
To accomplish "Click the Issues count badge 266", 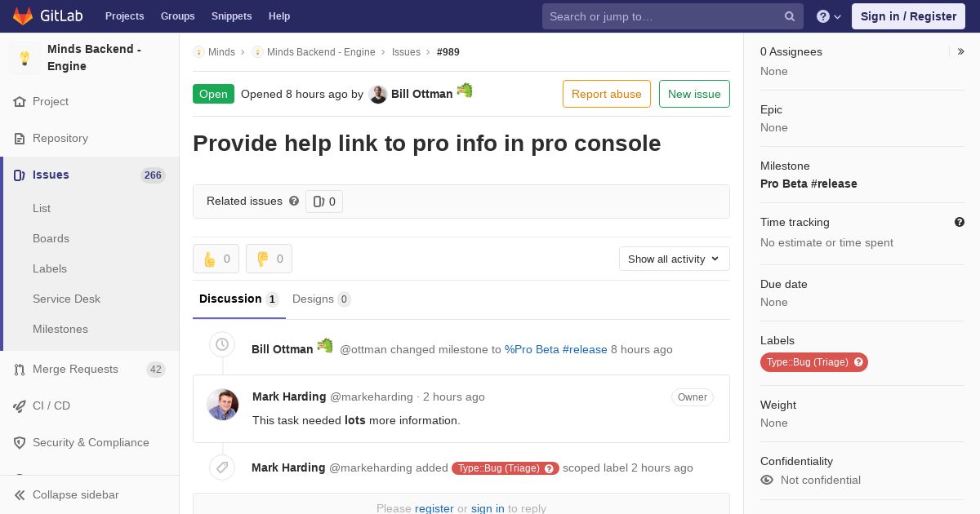I will [153, 175].
